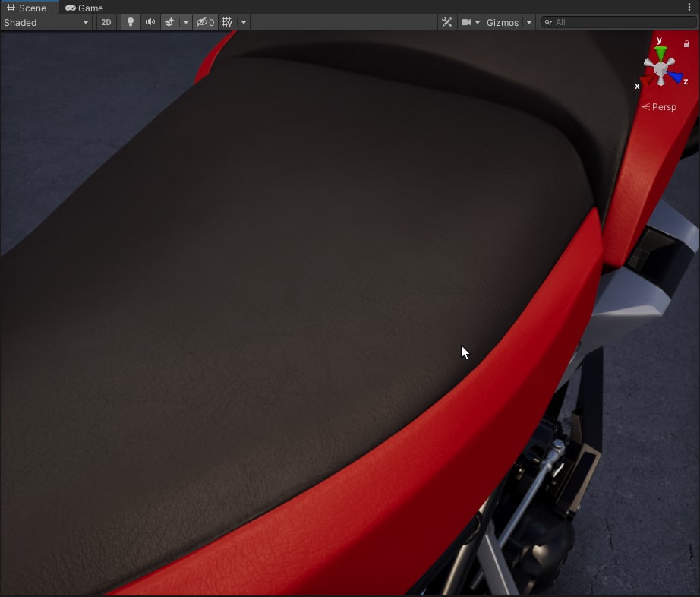Open Gizmos dropdown arrow
The height and width of the screenshot is (597, 700).
529,22
